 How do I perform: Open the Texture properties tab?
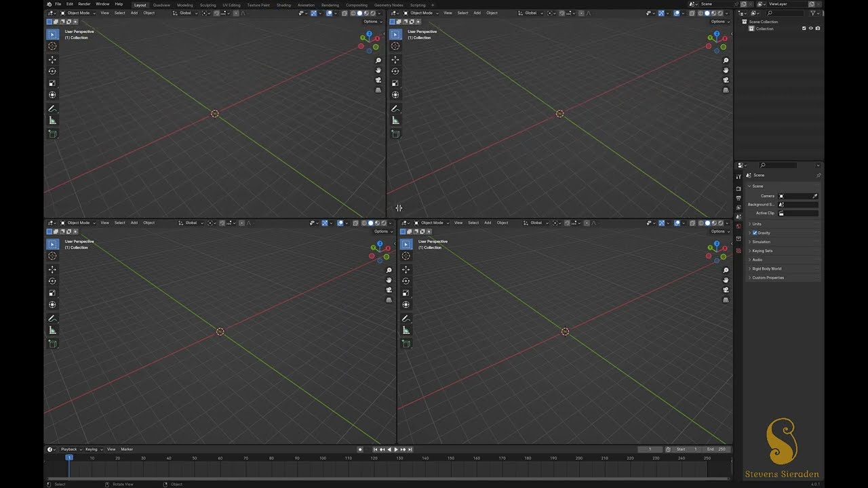(738, 250)
